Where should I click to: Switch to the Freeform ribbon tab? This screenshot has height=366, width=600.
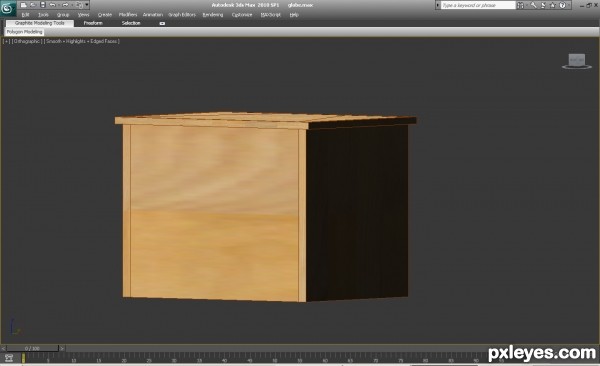point(93,23)
